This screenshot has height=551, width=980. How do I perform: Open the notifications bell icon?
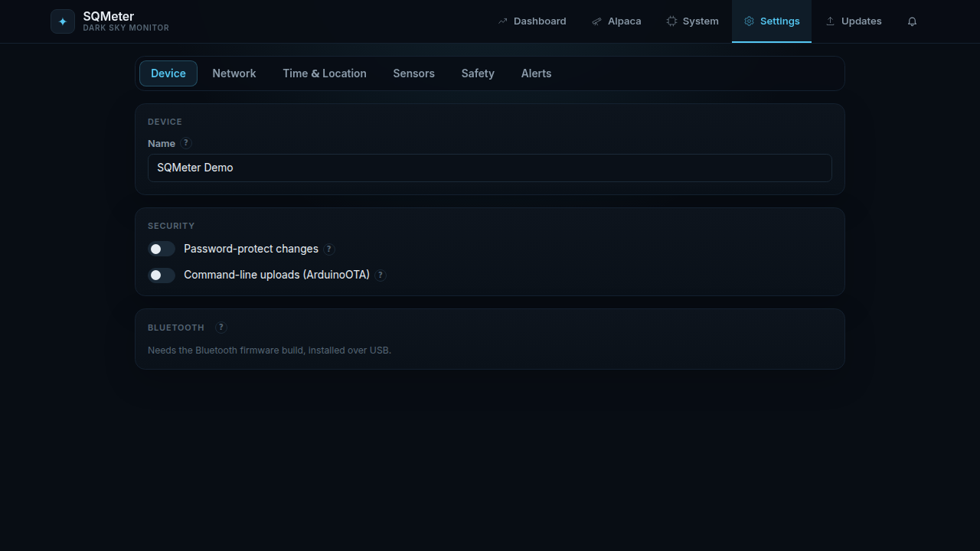[912, 21]
